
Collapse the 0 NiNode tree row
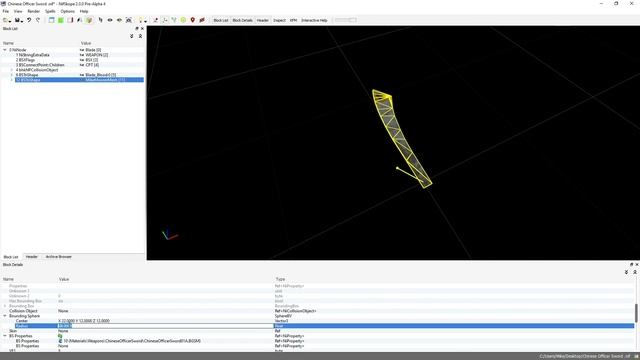click(5, 50)
